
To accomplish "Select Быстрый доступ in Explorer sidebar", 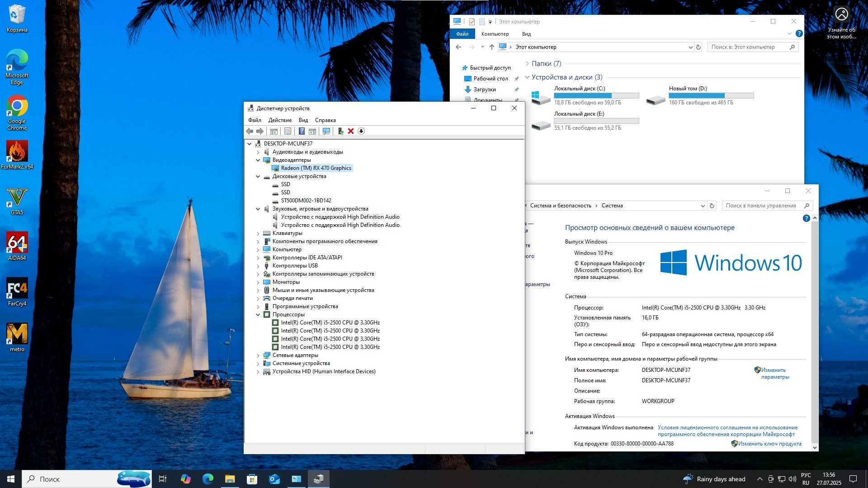I will (x=490, y=68).
